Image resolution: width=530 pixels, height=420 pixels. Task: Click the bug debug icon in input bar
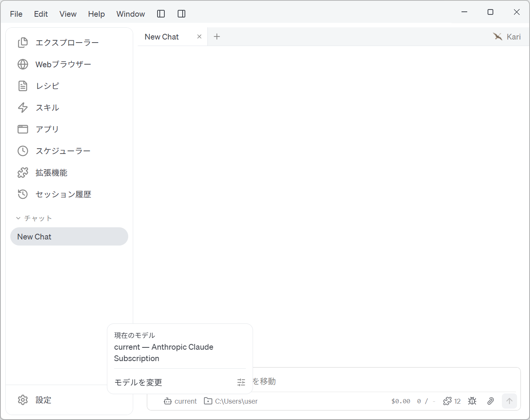click(472, 401)
